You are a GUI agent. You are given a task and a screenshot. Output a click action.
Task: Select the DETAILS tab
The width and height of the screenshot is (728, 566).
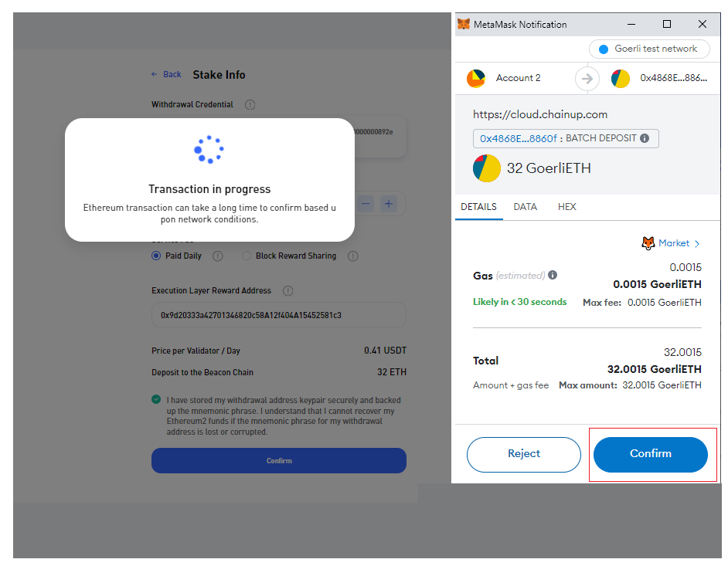[x=478, y=207]
